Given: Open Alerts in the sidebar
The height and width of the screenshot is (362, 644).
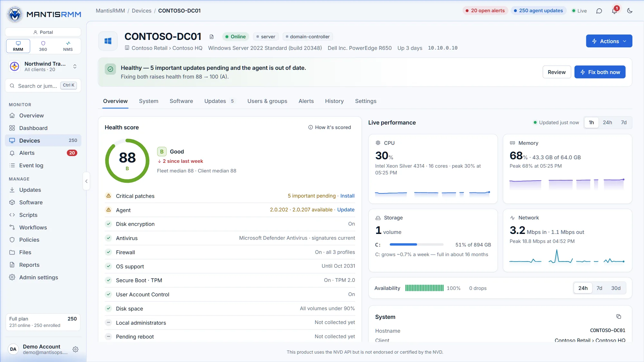Looking at the screenshot, I should (x=43, y=153).
